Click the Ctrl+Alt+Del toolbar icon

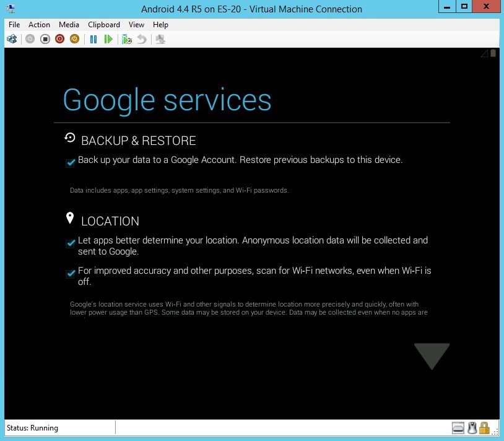coord(12,39)
